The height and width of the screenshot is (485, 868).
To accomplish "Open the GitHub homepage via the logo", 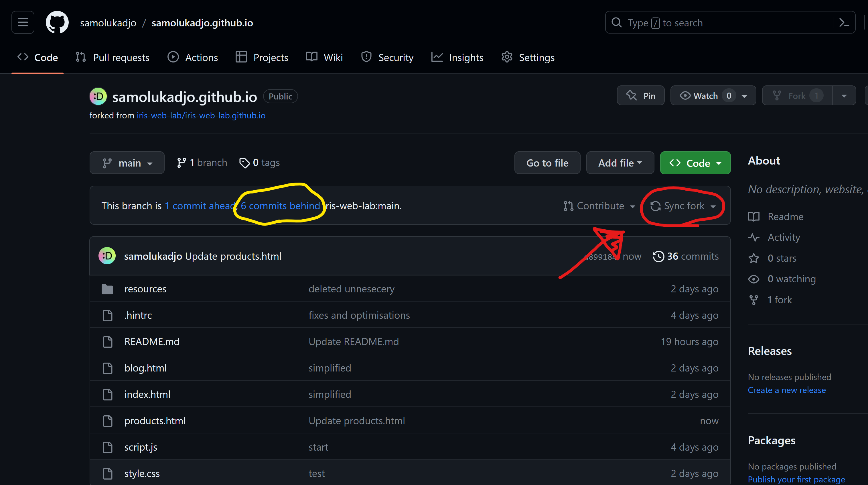I will (57, 22).
